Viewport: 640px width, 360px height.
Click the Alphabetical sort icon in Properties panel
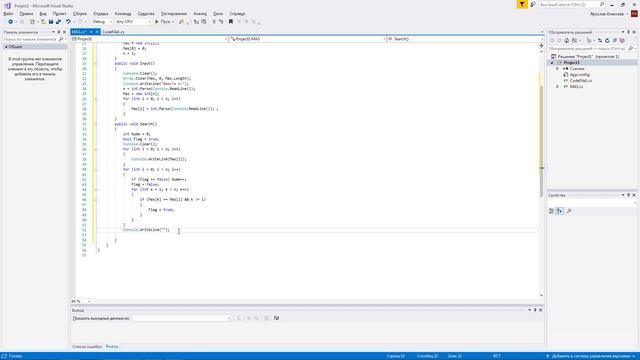560,211
